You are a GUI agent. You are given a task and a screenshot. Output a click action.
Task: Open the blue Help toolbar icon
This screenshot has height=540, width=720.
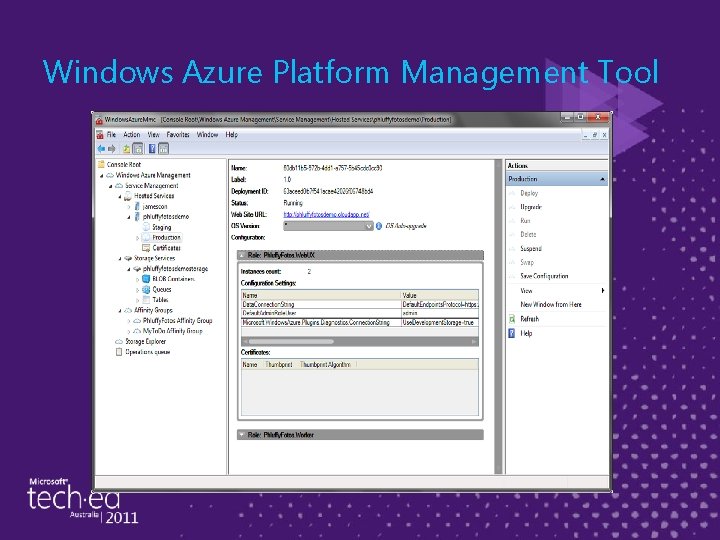152,149
